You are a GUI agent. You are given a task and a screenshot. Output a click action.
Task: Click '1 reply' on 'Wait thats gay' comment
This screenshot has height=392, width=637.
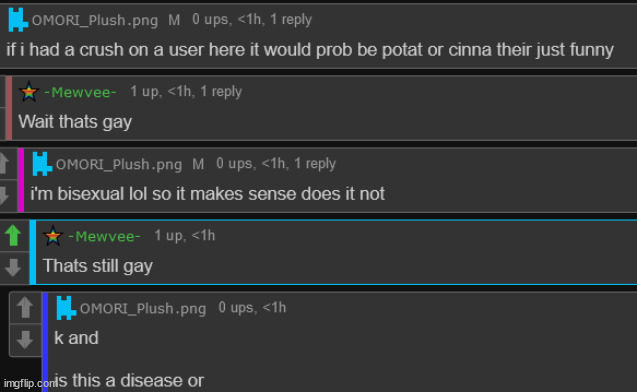click(x=221, y=91)
